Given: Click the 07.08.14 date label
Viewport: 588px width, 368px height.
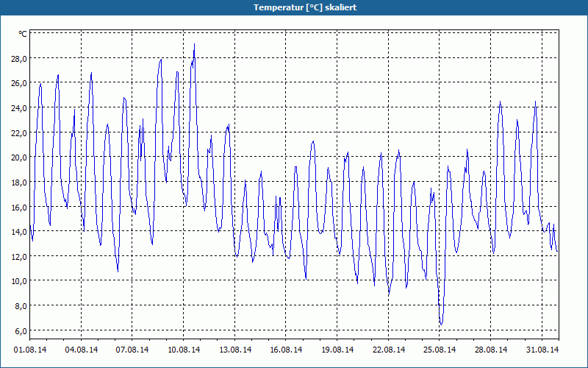Looking at the screenshot, I should pos(132,350).
